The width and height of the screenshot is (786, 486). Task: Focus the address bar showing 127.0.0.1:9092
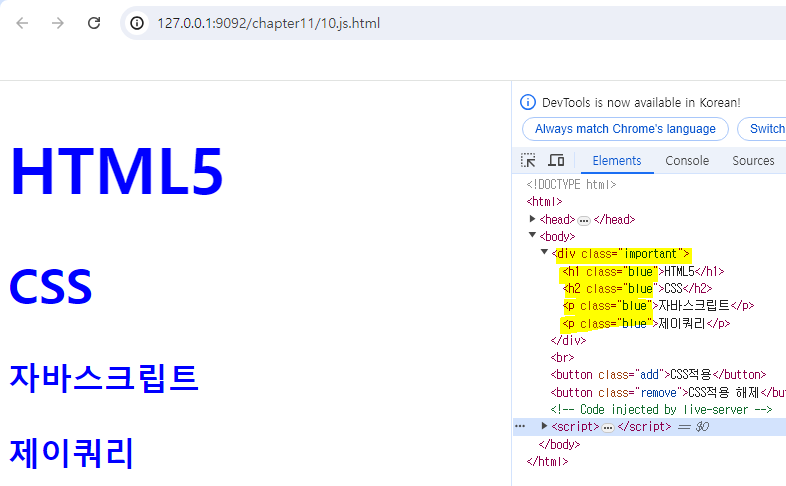tap(453, 23)
